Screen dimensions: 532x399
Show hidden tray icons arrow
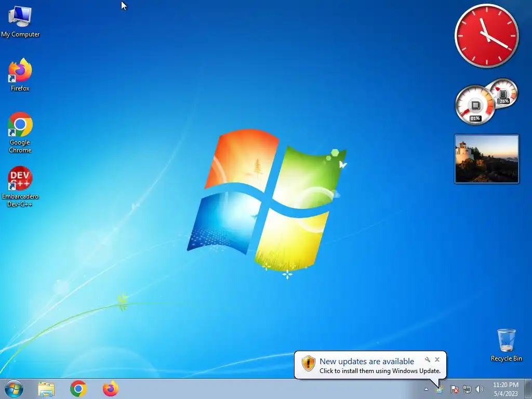click(x=426, y=390)
